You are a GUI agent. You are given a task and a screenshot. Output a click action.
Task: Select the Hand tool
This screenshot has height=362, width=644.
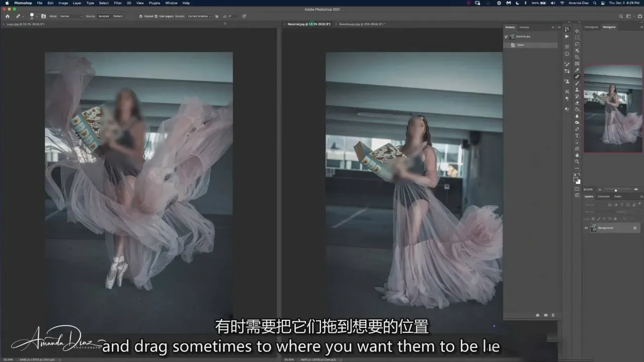click(577, 155)
